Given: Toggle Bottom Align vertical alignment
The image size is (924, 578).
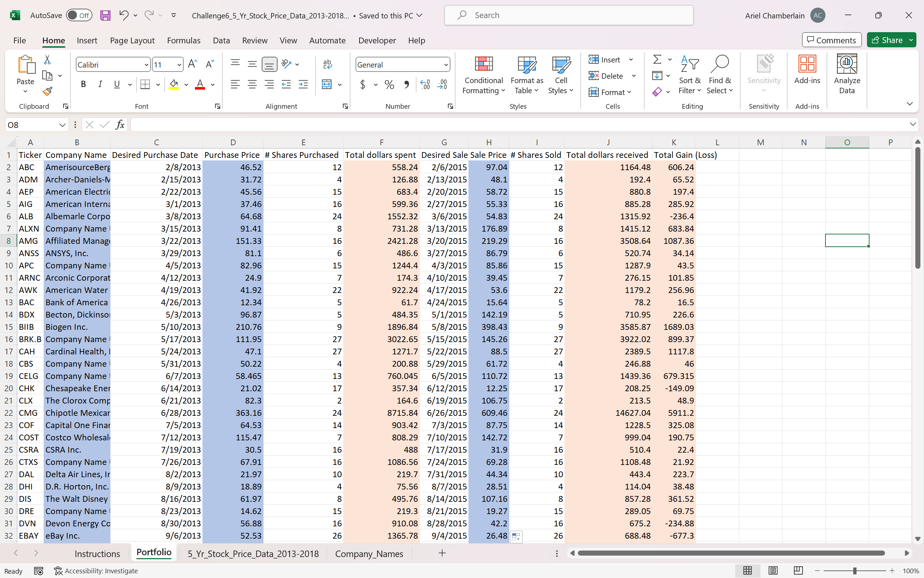Looking at the screenshot, I should tap(269, 64).
